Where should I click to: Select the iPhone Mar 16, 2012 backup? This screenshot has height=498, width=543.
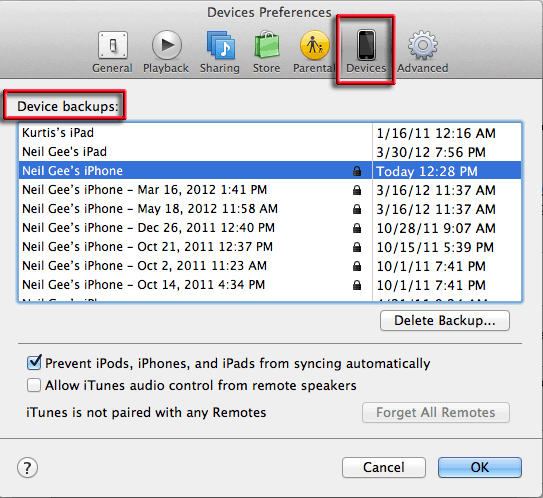(270, 190)
